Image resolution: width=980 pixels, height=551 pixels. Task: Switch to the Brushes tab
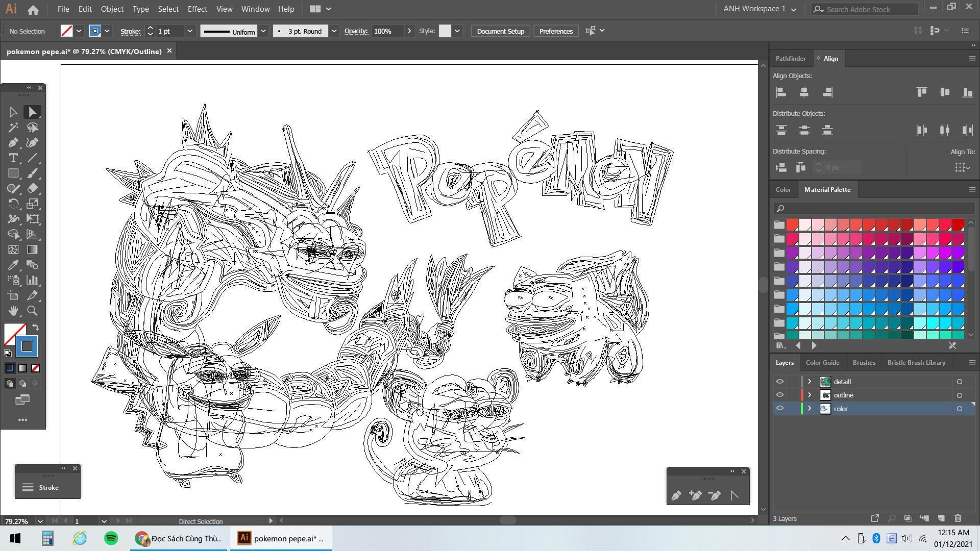point(864,363)
